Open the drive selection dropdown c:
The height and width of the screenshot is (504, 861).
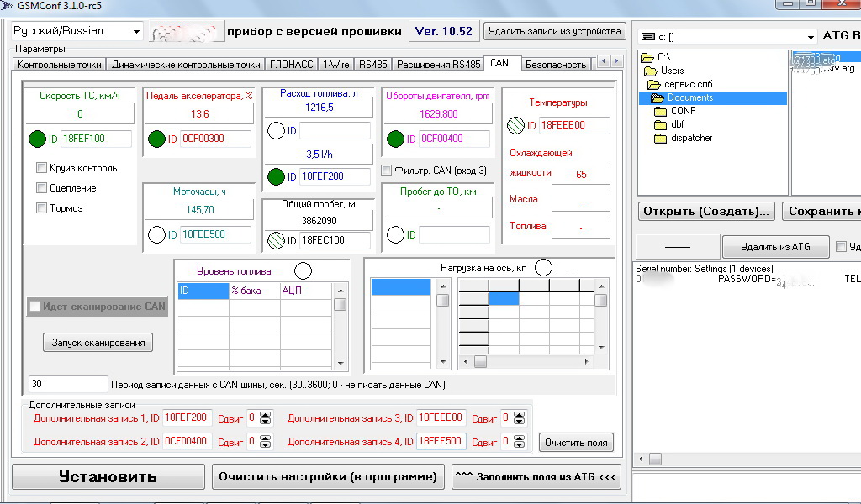tap(811, 37)
